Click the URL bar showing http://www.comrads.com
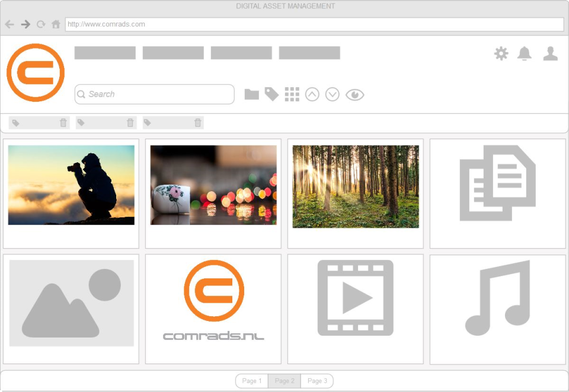Image resolution: width=569 pixels, height=392 pixels. pyautogui.click(x=314, y=24)
